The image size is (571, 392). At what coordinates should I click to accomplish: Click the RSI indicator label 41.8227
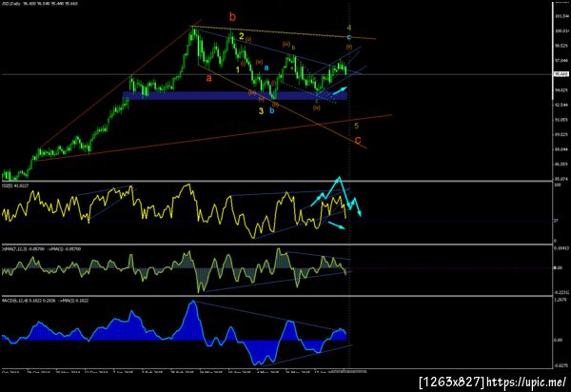coord(15,186)
